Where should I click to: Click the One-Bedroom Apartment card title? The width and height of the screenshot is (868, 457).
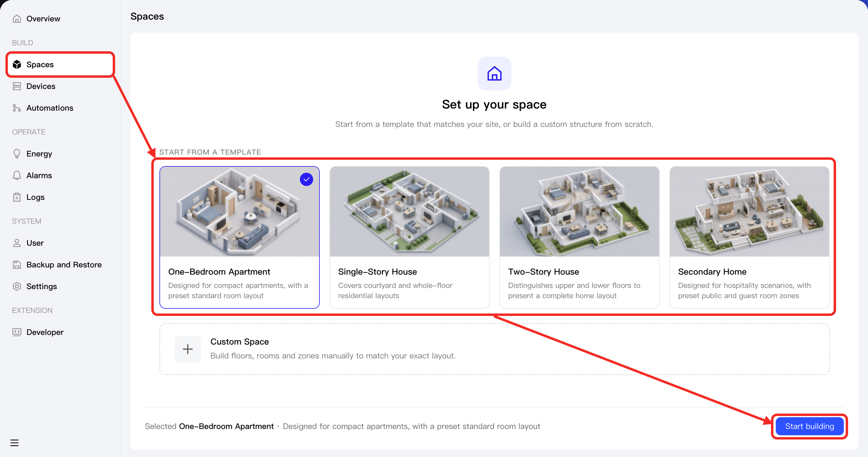(219, 272)
